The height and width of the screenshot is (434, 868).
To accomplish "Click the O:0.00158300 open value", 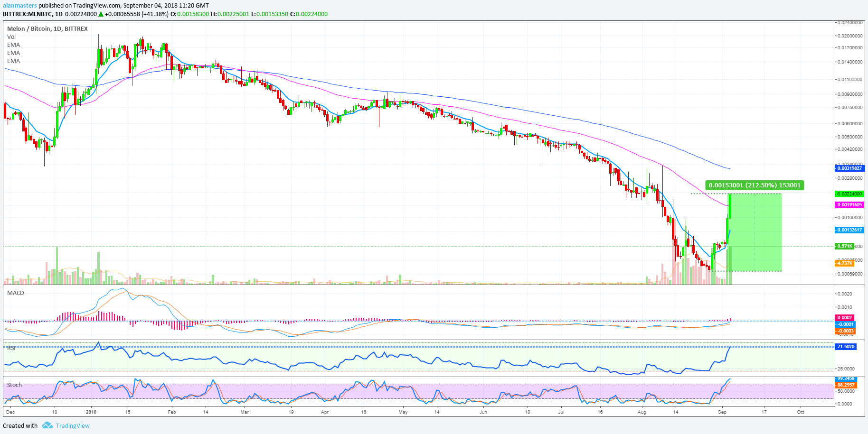I will pos(190,14).
